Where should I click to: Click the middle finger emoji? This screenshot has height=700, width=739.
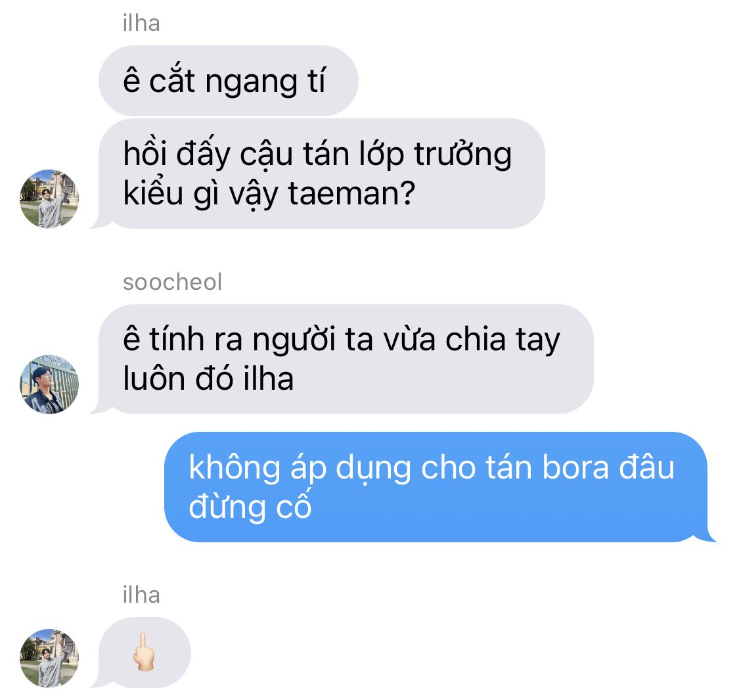(x=143, y=652)
